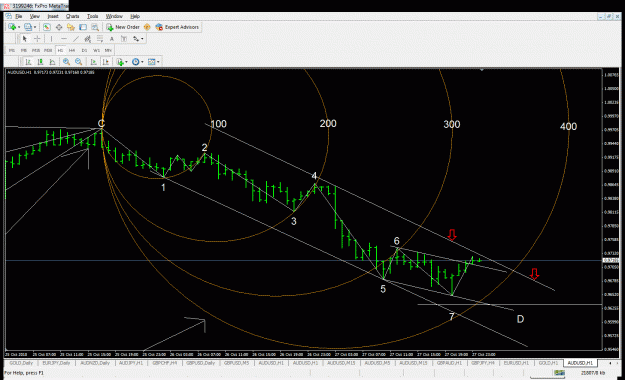The image size is (625, 380).
Task: Select the Text 'A' tool
Action: tap(112, 39)
